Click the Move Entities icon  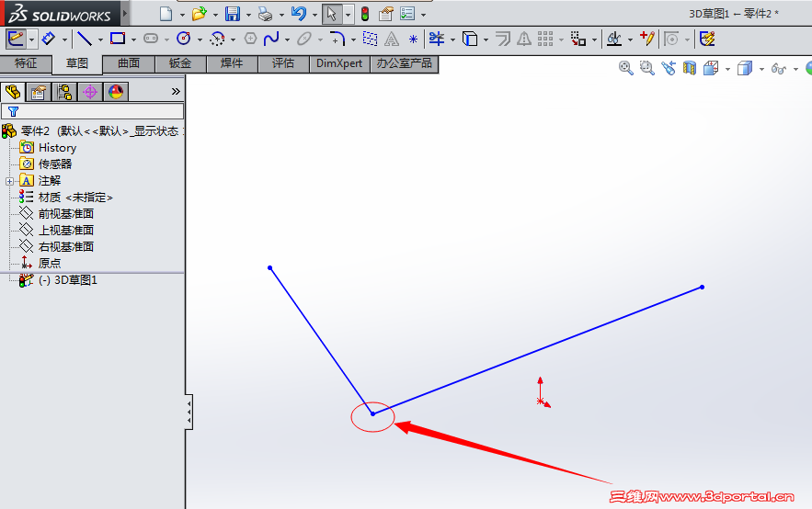(x=578, y=39)
